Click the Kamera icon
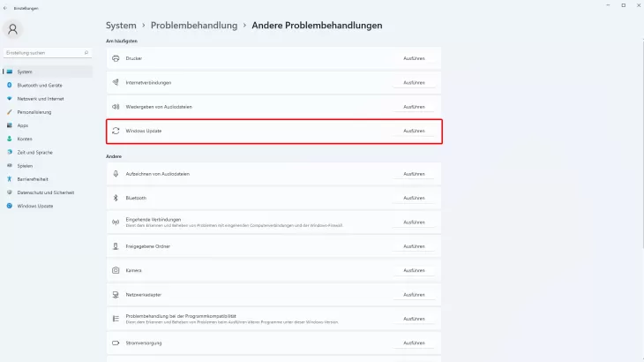Viewport: 644px width, 362px height. click(116, 270)
